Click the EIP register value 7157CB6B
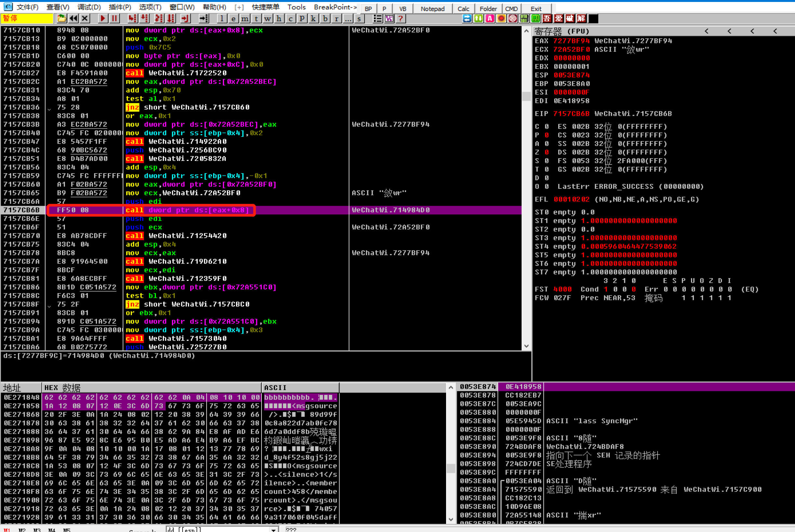The image size is (795, 532). (571, 114)
